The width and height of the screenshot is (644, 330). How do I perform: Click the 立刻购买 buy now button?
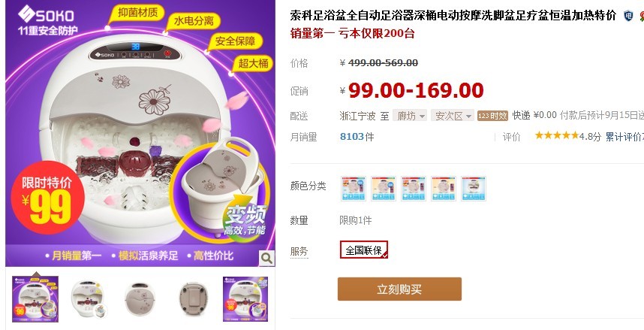click(x=399, y=289)
